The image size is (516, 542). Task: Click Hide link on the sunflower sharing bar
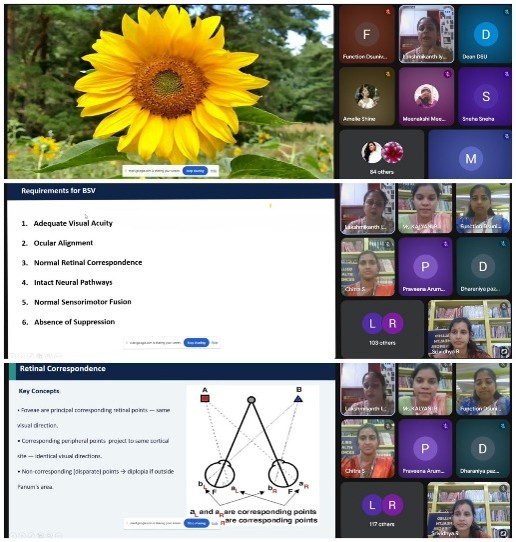tap(214, 171)
